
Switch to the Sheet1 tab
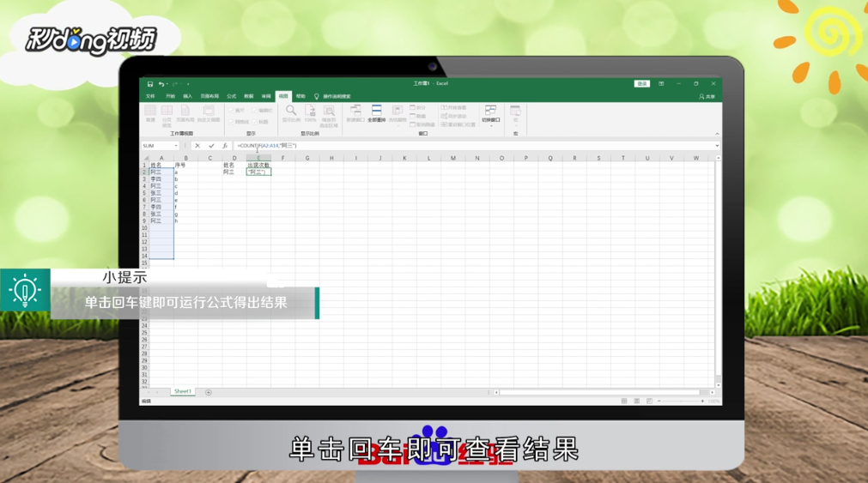point(183,392)
